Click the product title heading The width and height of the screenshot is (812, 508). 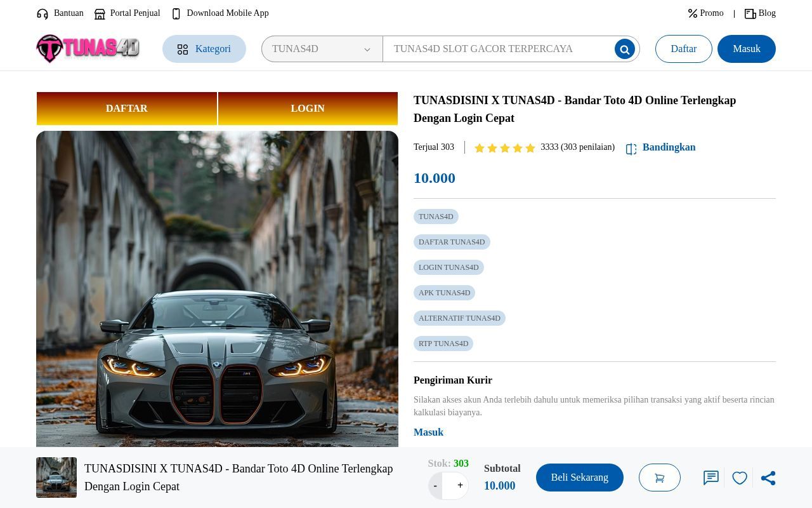pos(575,109)
